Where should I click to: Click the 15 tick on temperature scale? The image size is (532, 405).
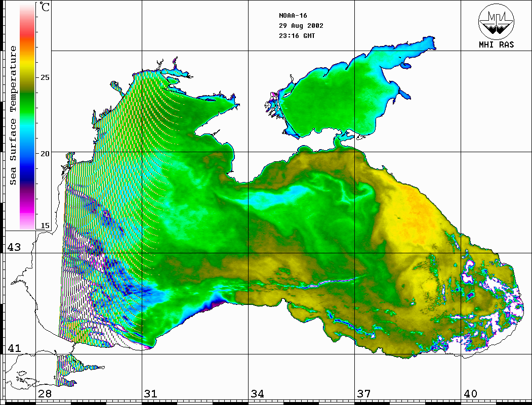[45, 226]
